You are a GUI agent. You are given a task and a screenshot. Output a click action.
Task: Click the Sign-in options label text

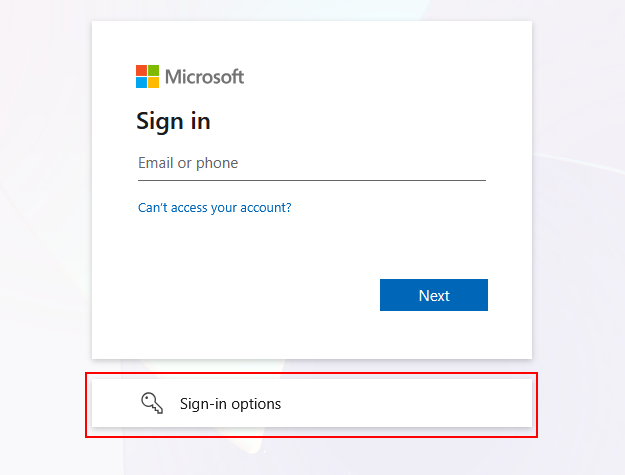pos(230,404)
